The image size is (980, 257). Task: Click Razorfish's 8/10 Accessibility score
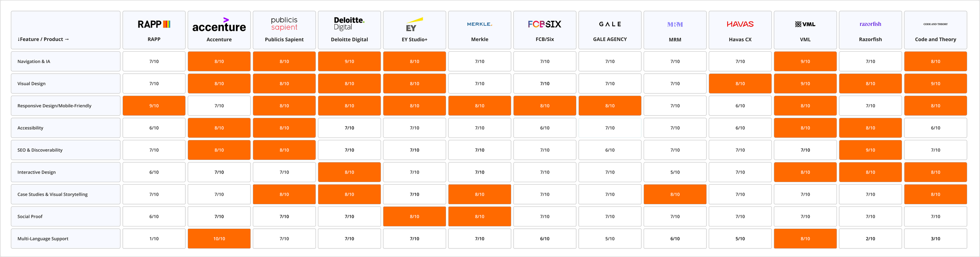coord(870,128)
